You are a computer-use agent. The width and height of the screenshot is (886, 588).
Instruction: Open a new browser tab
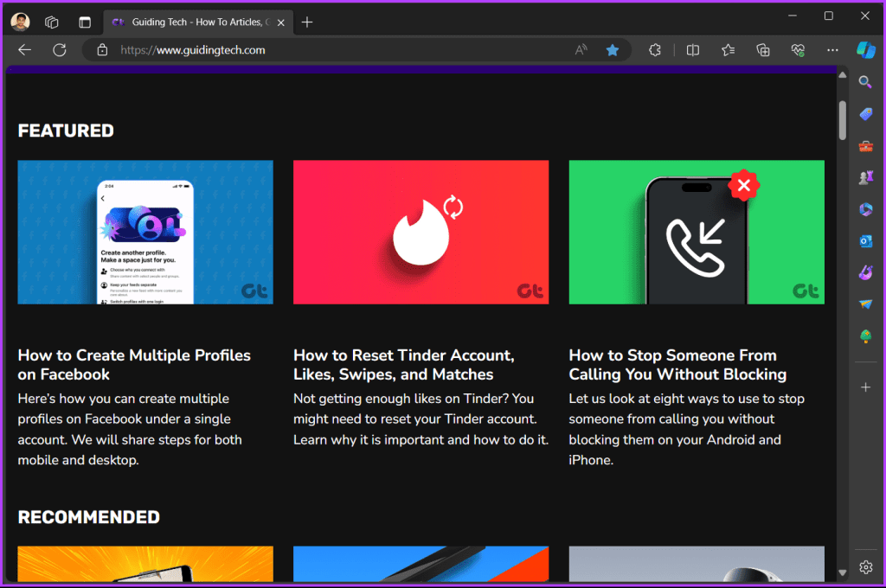point(307,22)
